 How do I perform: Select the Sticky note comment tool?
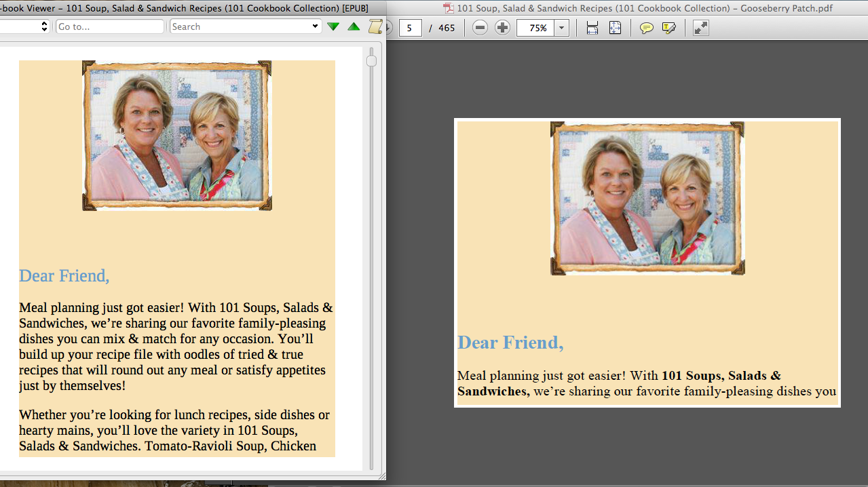[647, 28]
